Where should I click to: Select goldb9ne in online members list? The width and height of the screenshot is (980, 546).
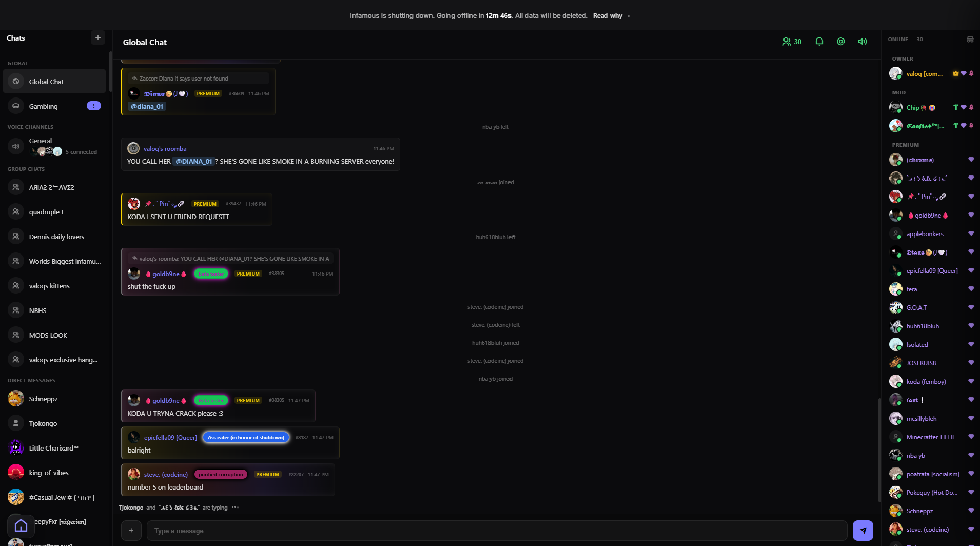pos(931,216)
